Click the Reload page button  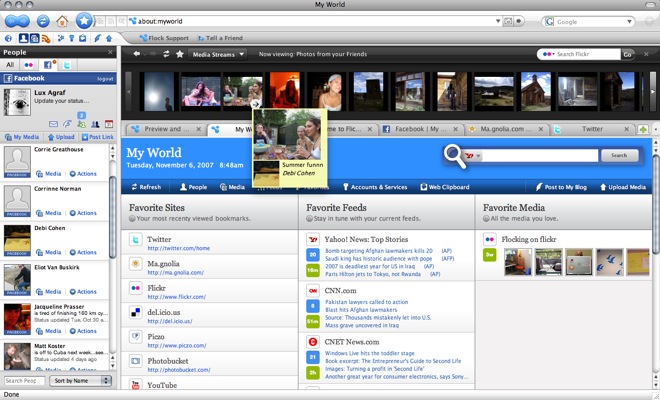(44, 20)
